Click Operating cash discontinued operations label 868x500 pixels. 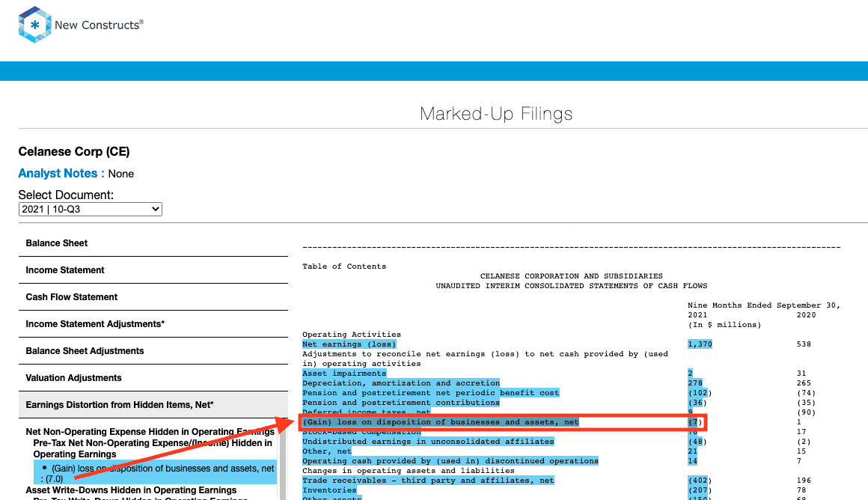click(450, 460)
